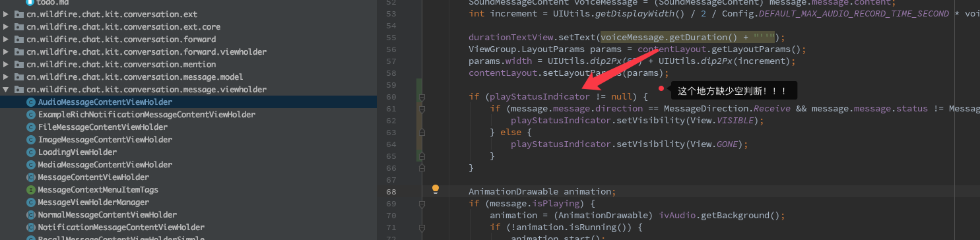
Task: Fold the isRunning check at line 71
Action: click(x=422, y=227)
